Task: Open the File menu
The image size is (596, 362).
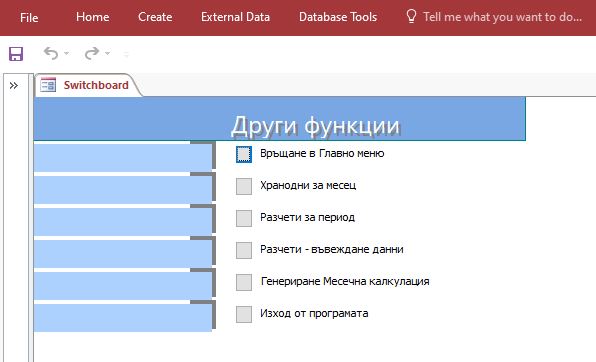Action: pyautogui.click(x=29, y=17)
